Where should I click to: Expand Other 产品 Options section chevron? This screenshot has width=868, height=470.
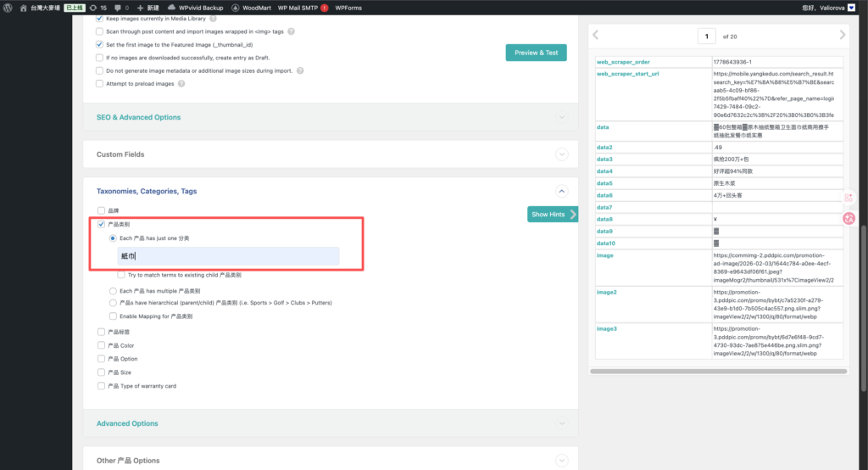(562, 461)
